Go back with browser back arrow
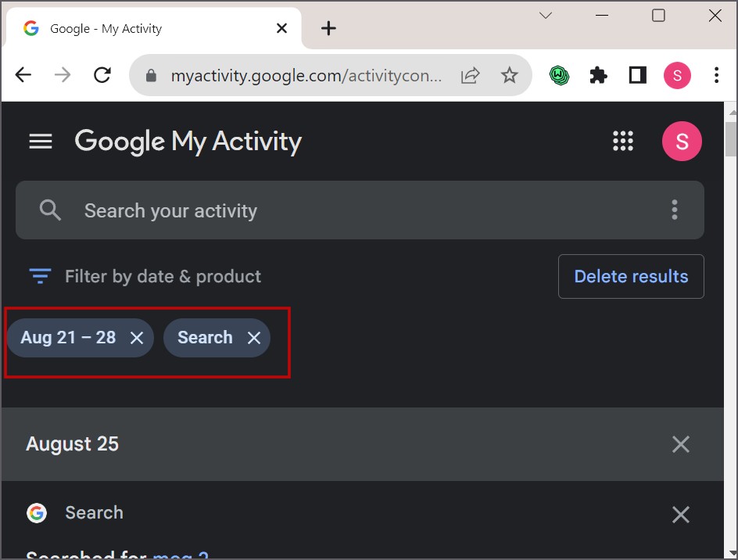Screen dimensions: 738x560 23,75
